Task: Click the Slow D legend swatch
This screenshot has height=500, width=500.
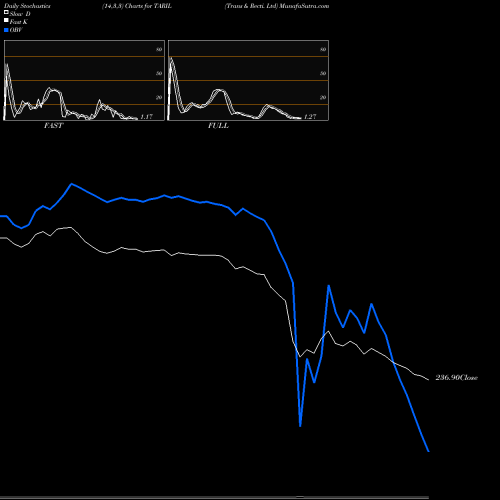Action: (6, 13)
